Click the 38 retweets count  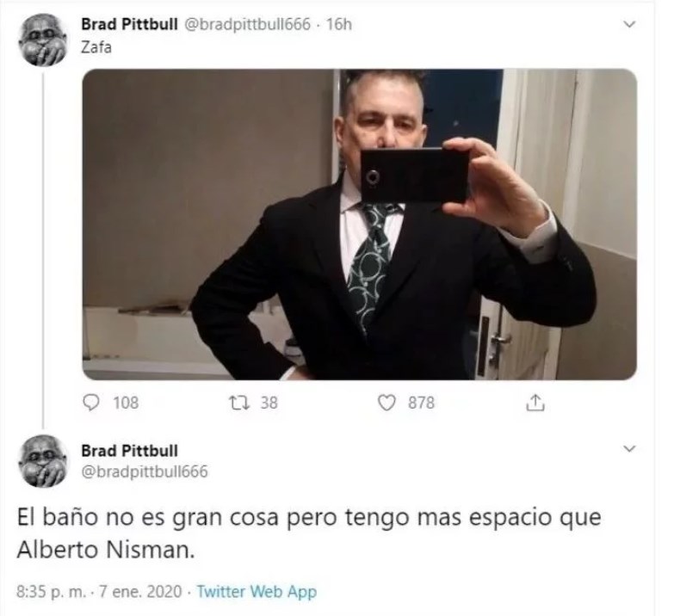269,403
